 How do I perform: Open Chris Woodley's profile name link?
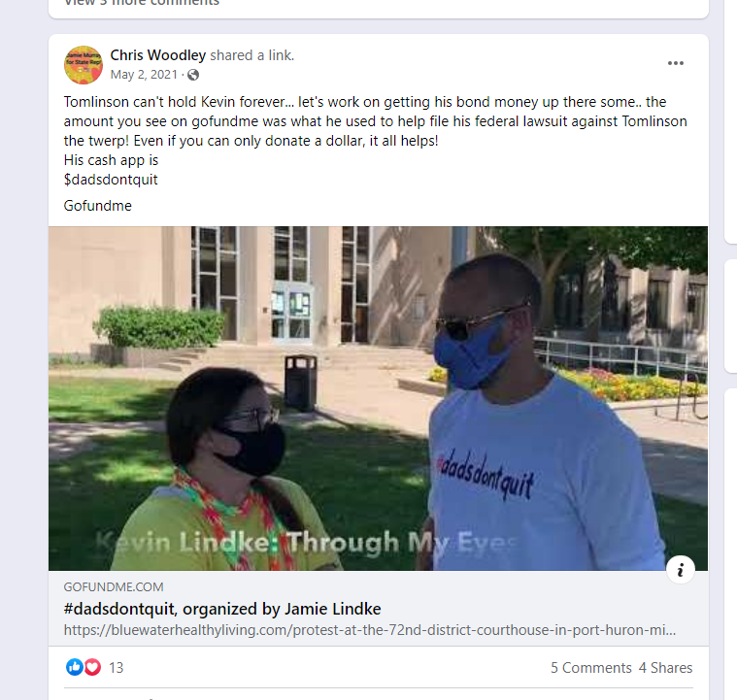click(158, 55)
